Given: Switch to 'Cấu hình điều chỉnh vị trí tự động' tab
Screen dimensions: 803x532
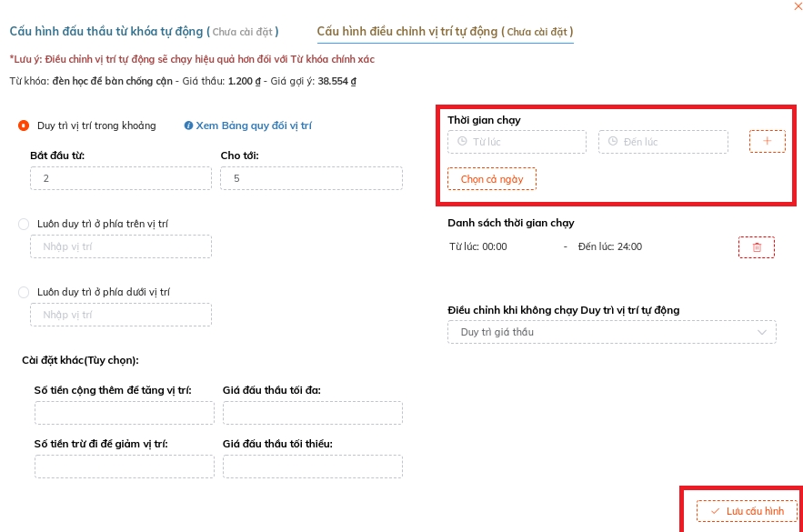Looking at the screenshot, I should coord(445,32).
